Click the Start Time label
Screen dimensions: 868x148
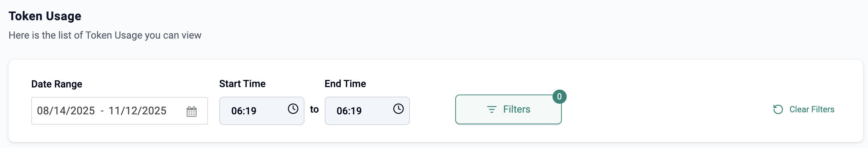pyautogui.click(x=242, y=84)
